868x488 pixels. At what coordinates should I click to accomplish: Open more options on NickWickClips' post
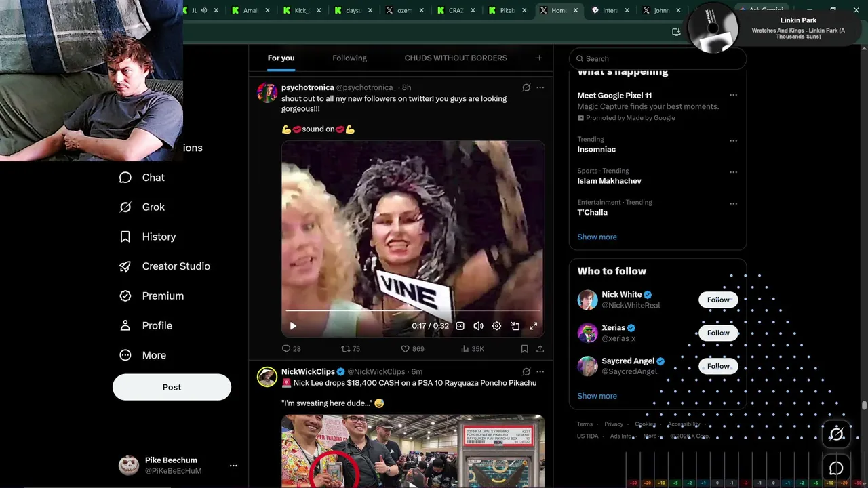pyautogui.click(x=540, y=371)
